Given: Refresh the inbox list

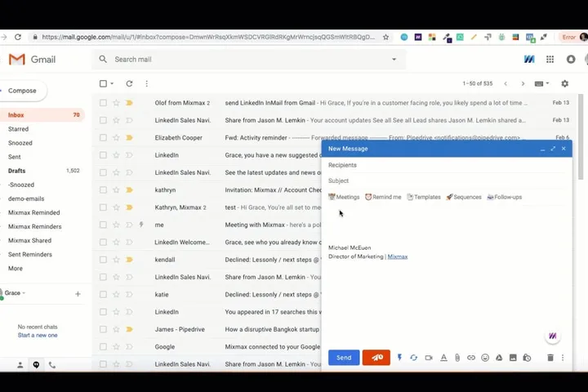Looking at the screenshot, I should pyautogui.click(x=129, y=83).
